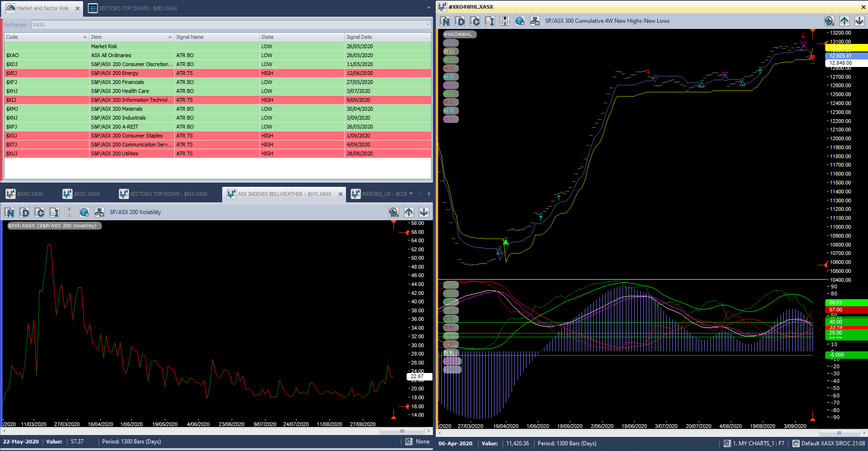This screenshot has width=868, height=451.
Task: Click the C icon in Volatility chart toolbar
Action: tap(40, 212)
